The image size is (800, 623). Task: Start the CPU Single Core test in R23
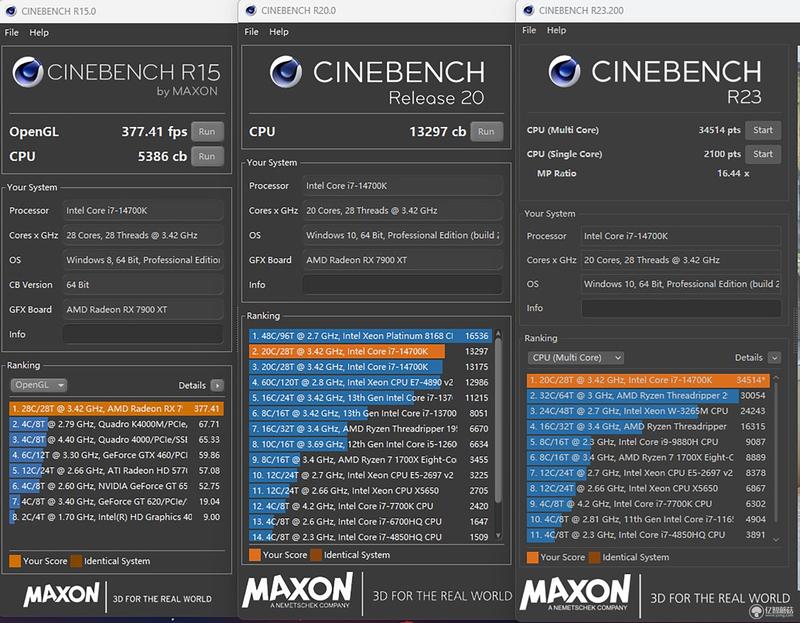point(763,154)
